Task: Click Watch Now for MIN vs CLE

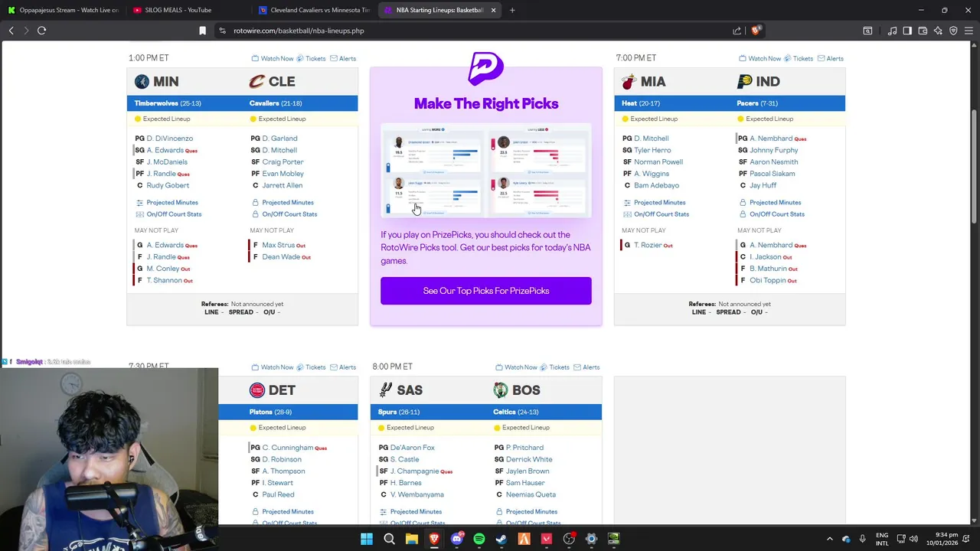Action: click(x=273, y=58)
